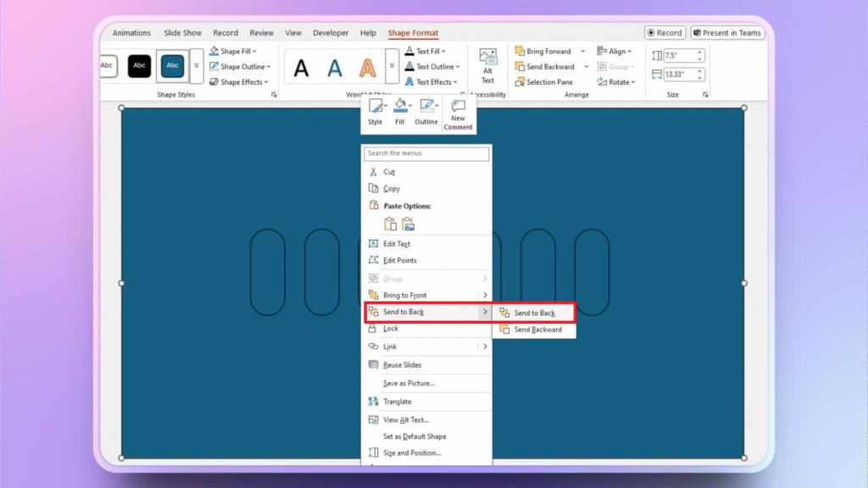Increase shape height with up stepper
The width and height of the screenshot is (868, 488).
click(700, 52)
